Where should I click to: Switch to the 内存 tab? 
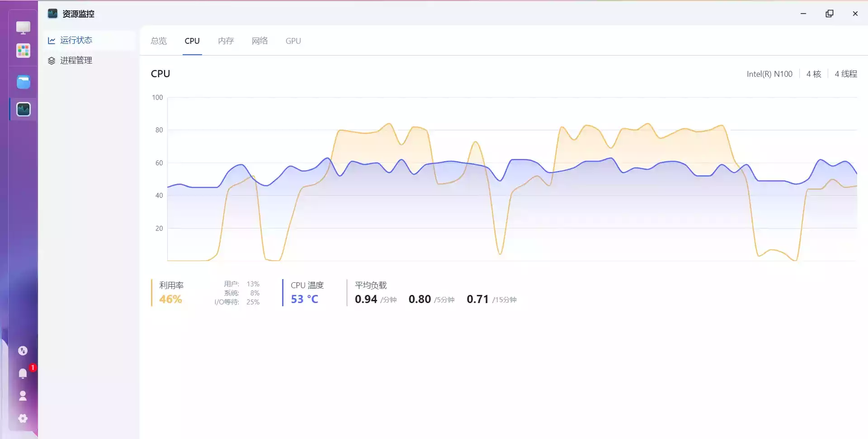click(x=226, y=41)
